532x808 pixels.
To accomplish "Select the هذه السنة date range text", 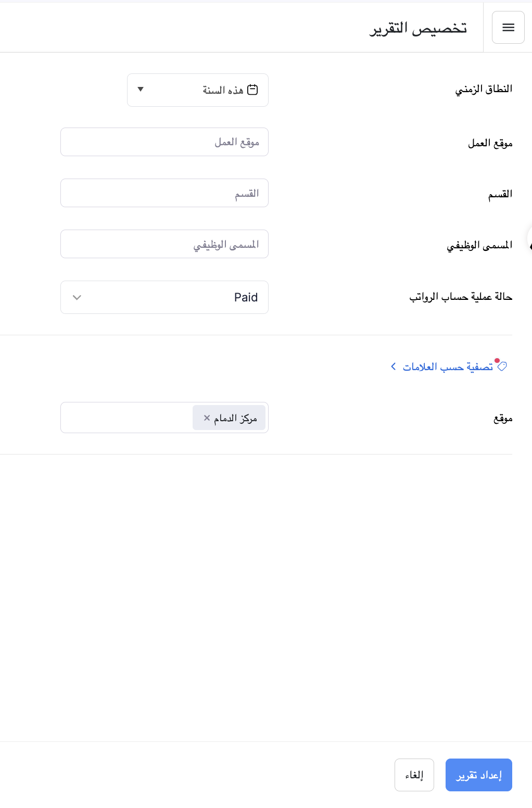I will point(223,90).
